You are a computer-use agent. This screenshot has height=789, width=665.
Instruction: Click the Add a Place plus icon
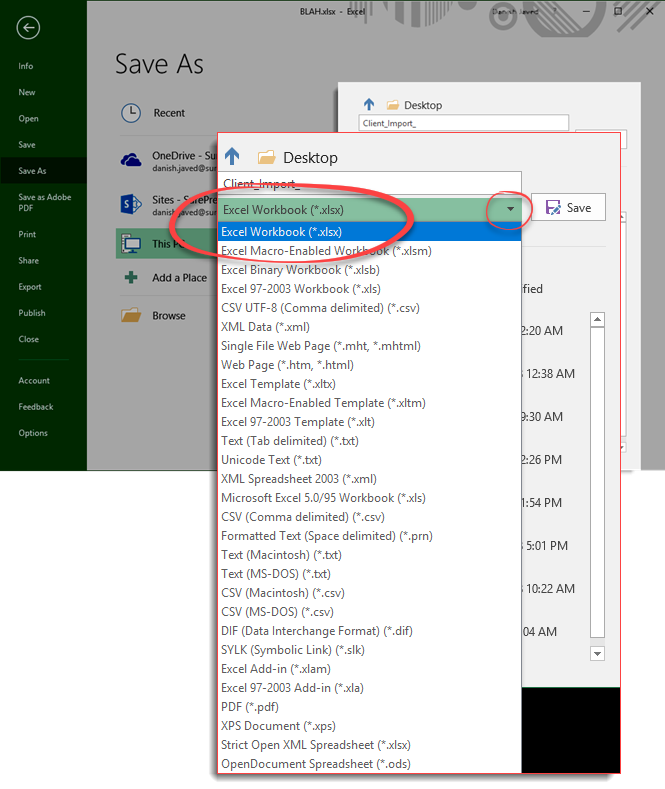(130, 278)
